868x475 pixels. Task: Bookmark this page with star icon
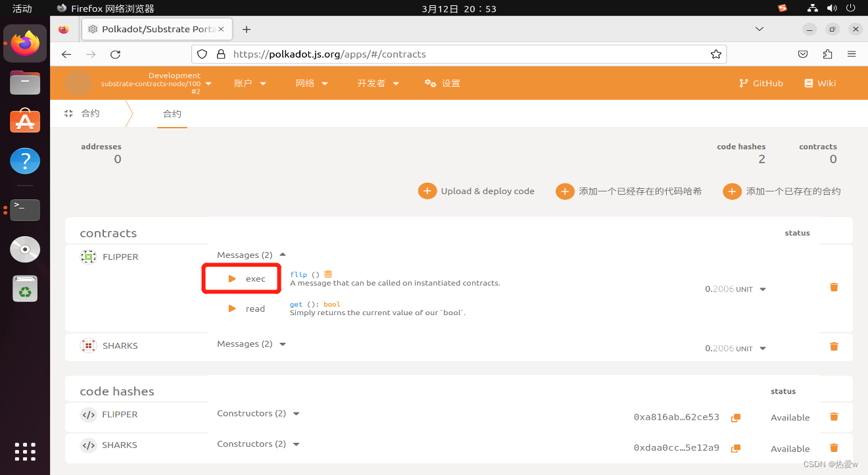(716, 55)
